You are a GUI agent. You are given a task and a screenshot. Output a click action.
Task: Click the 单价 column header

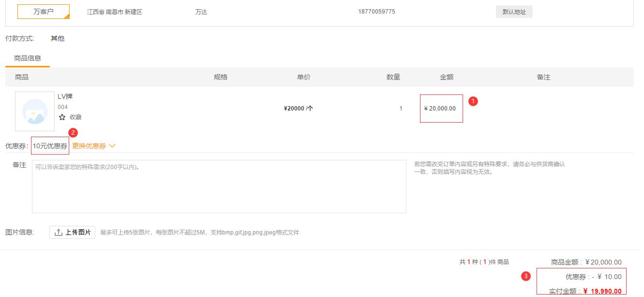click(x=303, y=77)
